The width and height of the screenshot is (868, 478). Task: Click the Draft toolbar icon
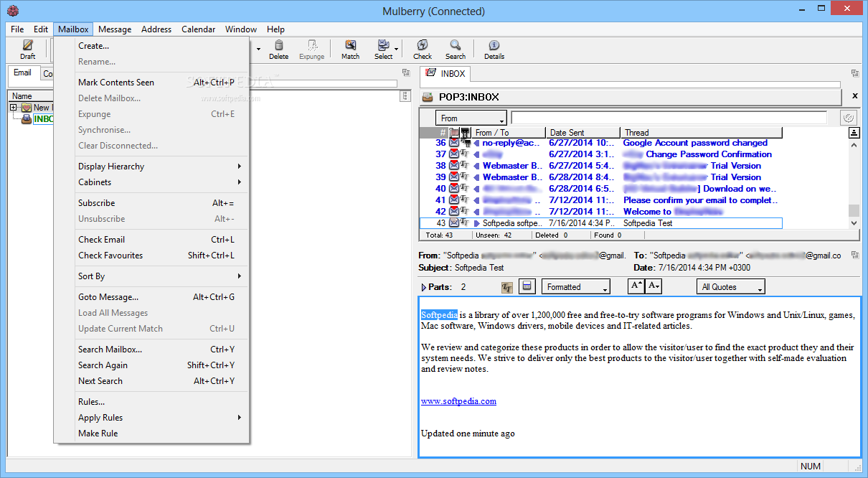click(28, 45)
